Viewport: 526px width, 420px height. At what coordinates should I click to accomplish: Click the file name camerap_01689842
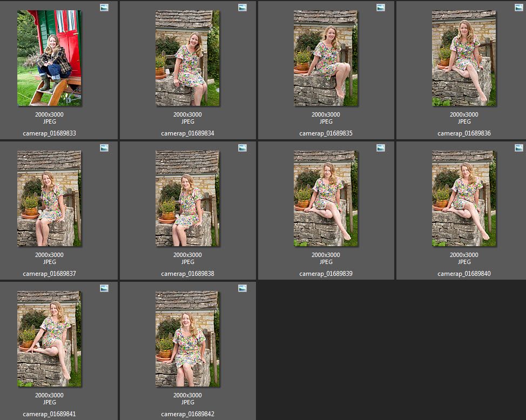(187, 414)
